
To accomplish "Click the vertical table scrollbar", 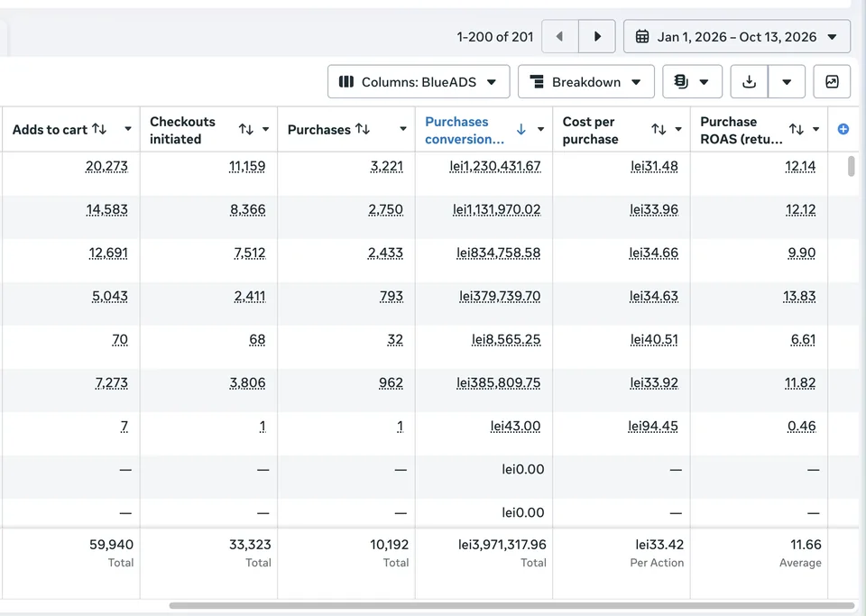I will coord(851,166).
